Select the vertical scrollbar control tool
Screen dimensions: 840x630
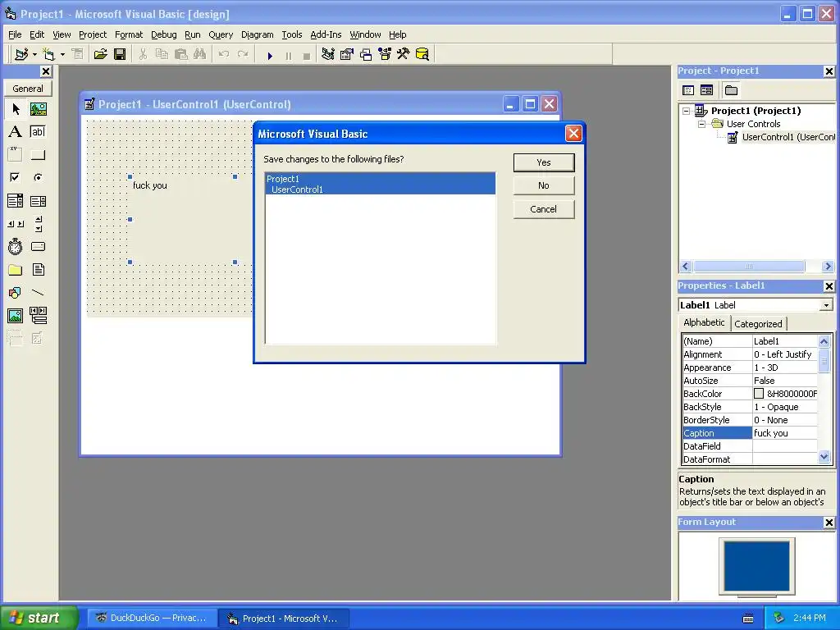pos(38,224)
